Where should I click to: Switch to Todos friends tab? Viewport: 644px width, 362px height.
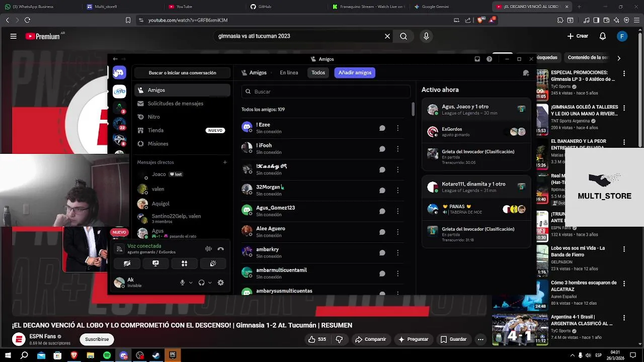pos(318,72)
